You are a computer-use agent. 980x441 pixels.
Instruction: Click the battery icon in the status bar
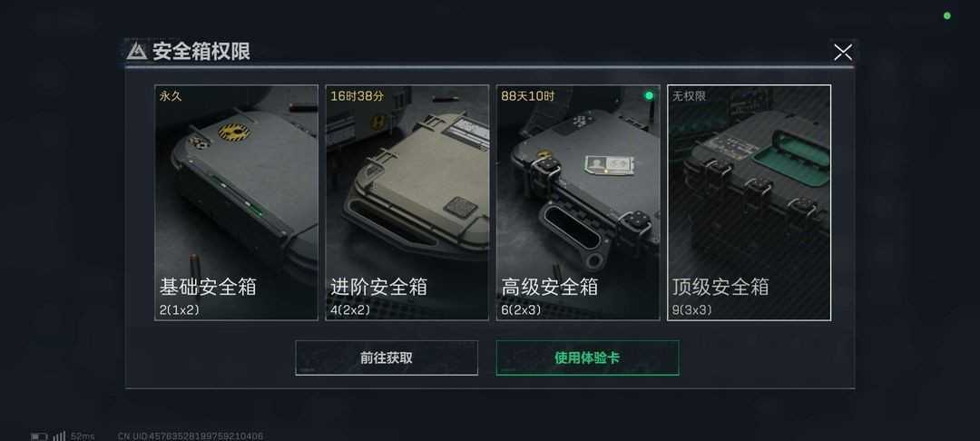pos(39,436)
